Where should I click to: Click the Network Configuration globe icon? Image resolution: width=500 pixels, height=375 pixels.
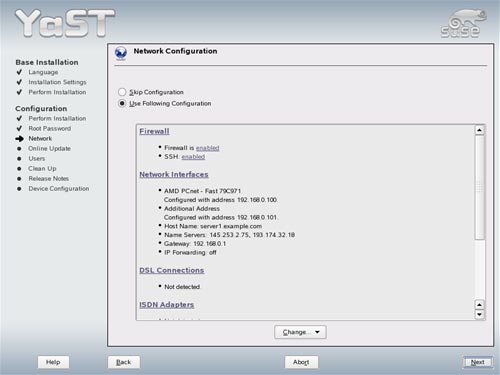121,53
